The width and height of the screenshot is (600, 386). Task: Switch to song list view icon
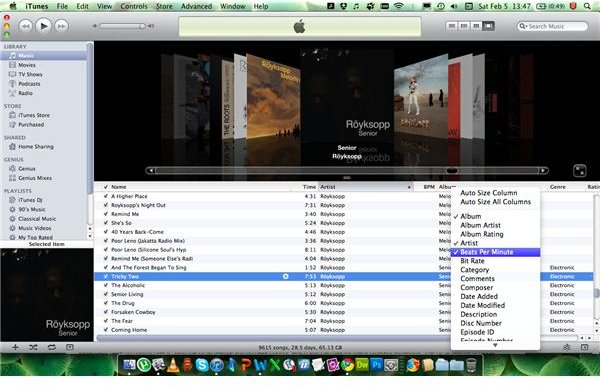[452, 26]
